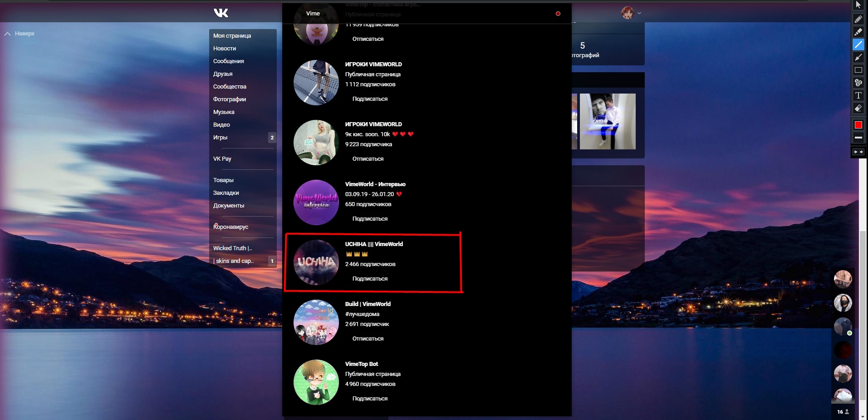Open VK Pay in sidebar

pos(222,158)
